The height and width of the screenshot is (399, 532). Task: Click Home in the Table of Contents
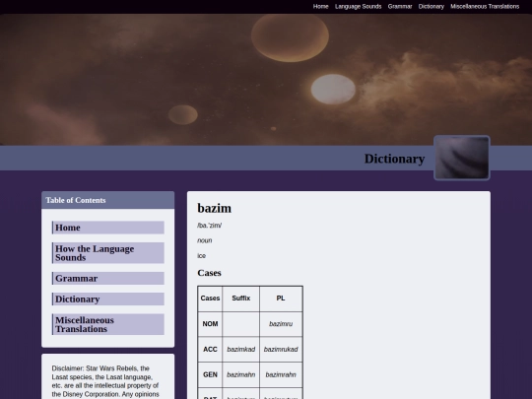point(108,228)
